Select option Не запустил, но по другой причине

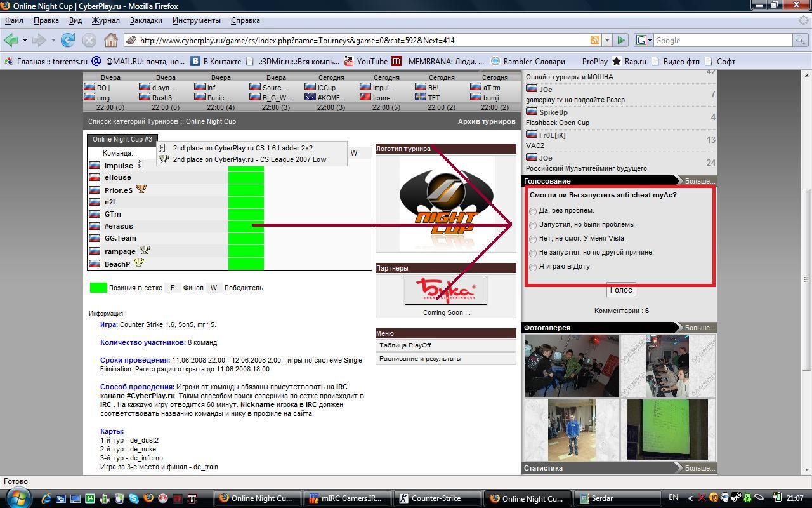(x=533, y=253)
